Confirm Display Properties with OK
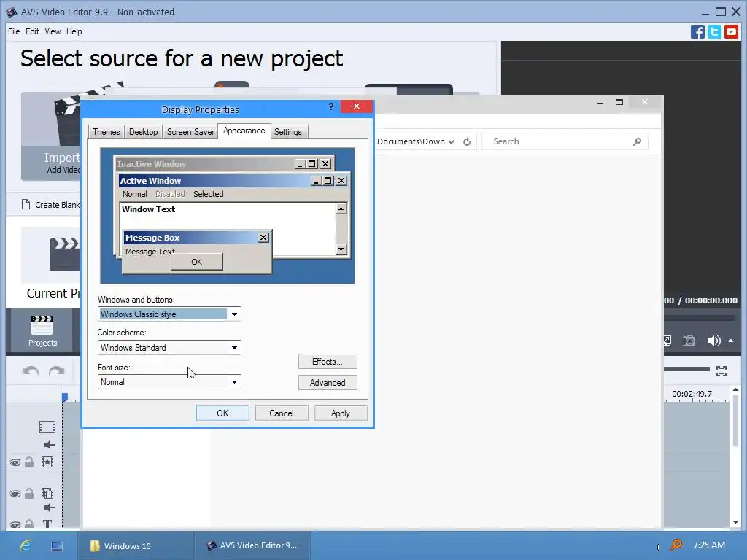The height and width of the screenshot is (560, 747). pyautogui.click(x=222, y=413)
